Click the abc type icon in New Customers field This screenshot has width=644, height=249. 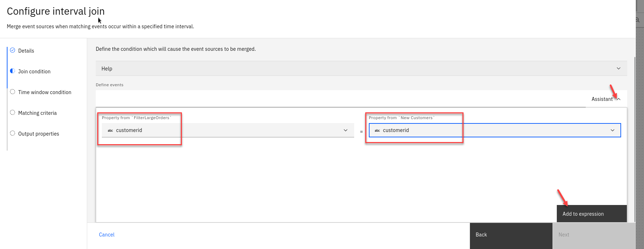click(x=377, y=131)
